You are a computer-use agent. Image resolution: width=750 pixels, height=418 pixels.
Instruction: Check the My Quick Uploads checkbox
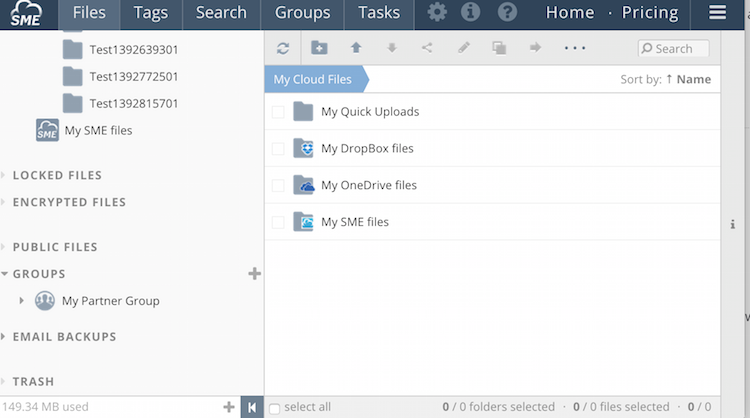click(278, 112)
